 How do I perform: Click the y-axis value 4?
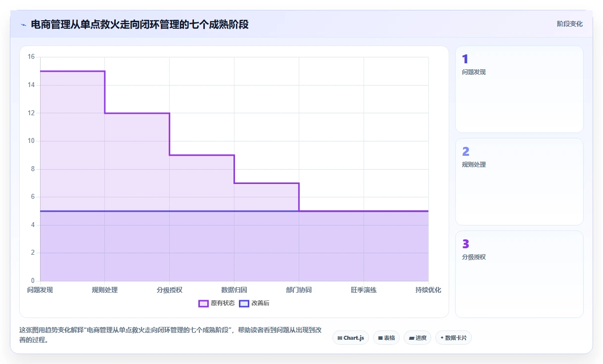[33, 225]
